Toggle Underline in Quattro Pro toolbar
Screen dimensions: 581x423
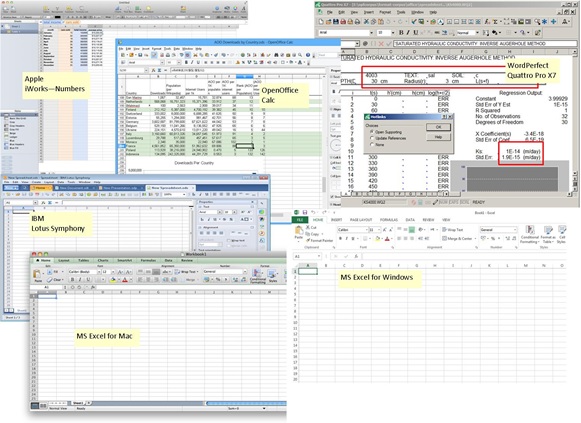click(416, 33)
